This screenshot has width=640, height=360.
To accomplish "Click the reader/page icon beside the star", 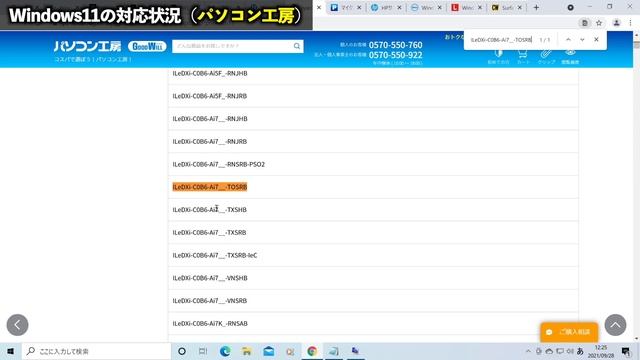I will (x=584, y=23).
